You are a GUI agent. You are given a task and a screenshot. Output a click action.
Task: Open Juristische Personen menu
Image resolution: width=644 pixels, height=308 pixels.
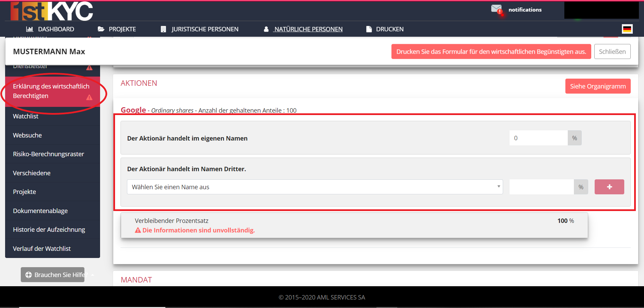[x=205, y=29]
